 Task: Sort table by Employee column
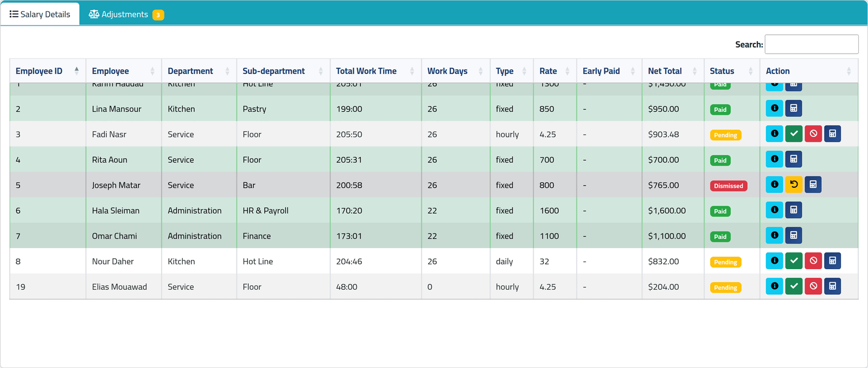click(124, 71)
